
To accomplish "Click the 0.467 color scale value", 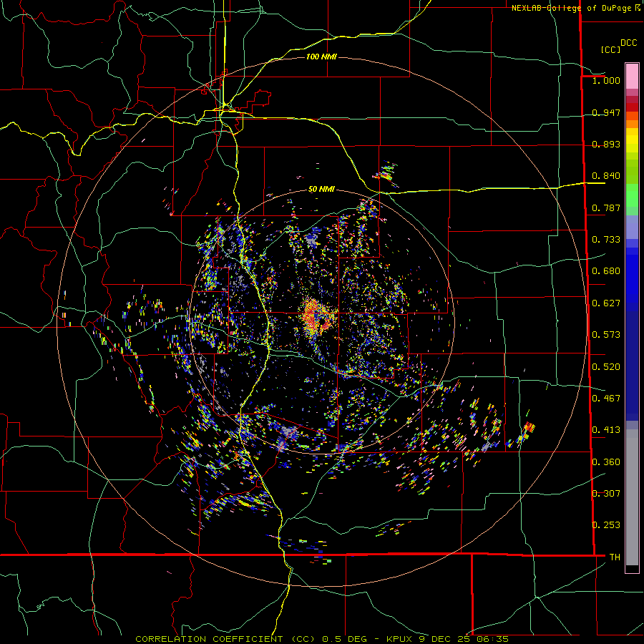I will (x=606, y=399).
